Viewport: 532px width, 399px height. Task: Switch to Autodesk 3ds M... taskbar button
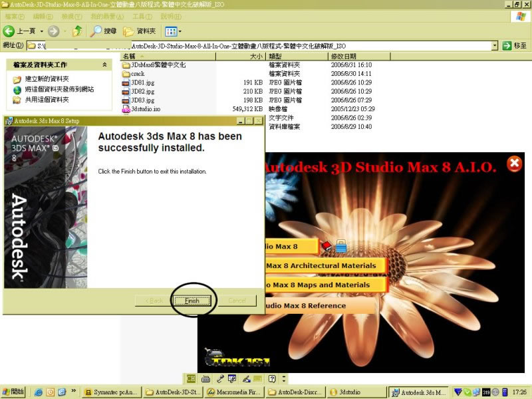point(418,392)
